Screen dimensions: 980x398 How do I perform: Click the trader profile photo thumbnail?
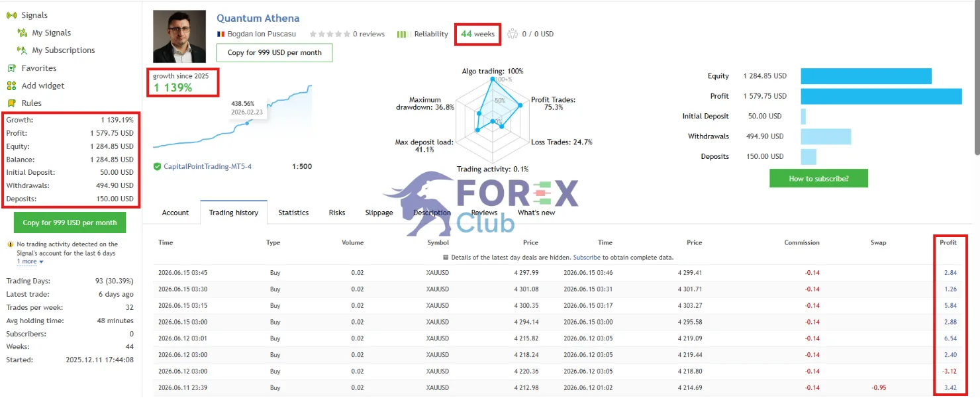179,36
